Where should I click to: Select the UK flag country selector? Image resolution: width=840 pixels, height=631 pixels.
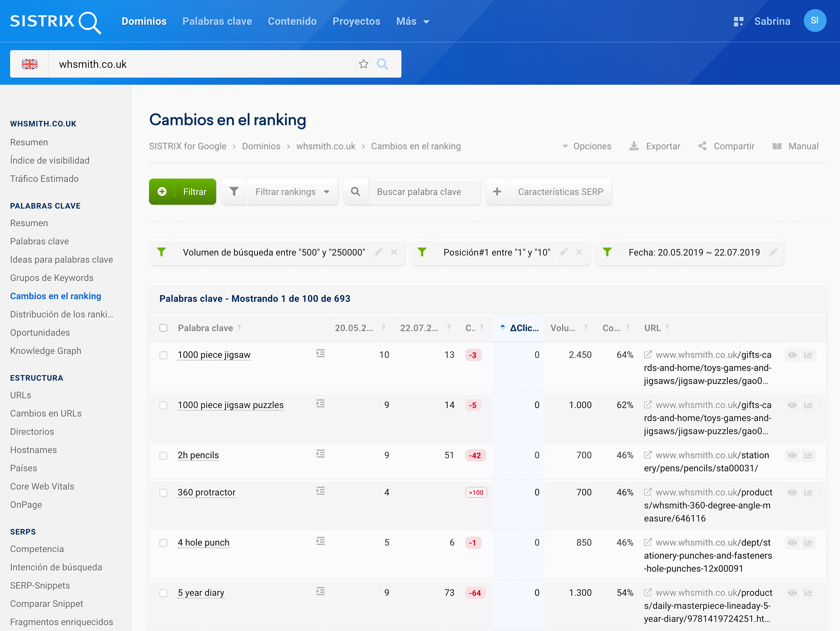(30, 64)
